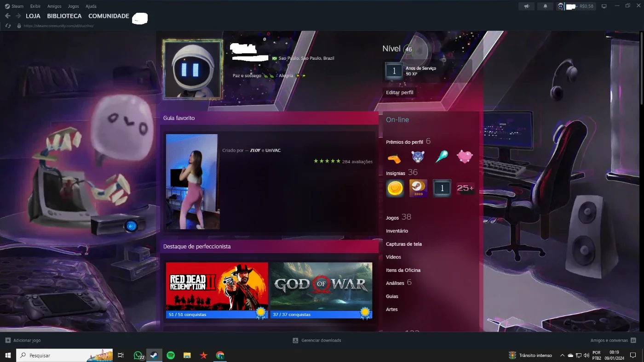Open friends chat icon at bottom right
Viewport: 644px width, 362px height.
tap(633, 340)
